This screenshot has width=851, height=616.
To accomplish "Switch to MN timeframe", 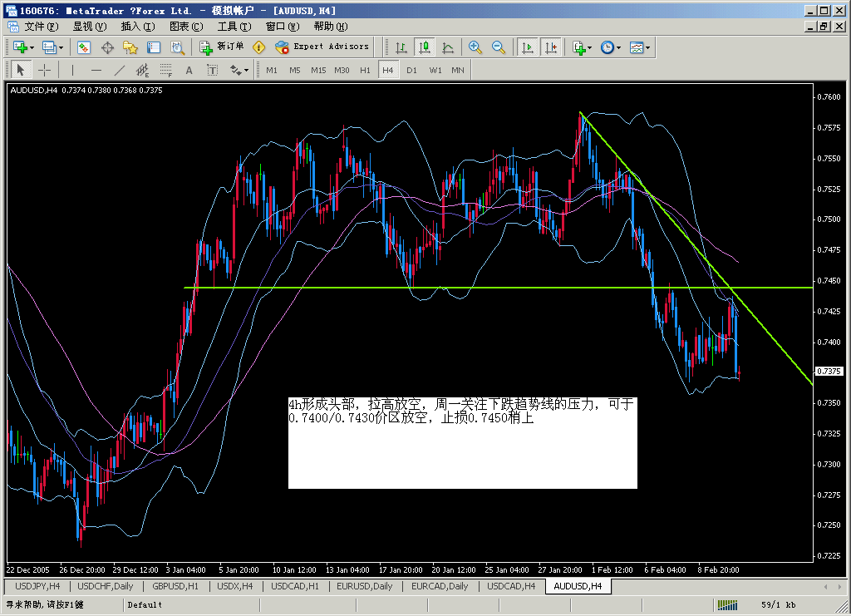I will coord(458,70).
